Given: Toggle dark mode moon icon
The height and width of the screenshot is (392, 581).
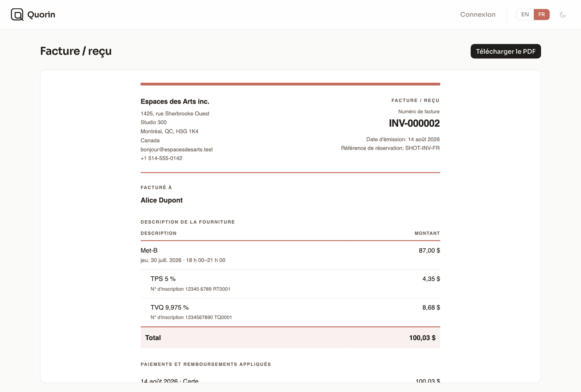Looking at the screenshot, I should (563, 15).
